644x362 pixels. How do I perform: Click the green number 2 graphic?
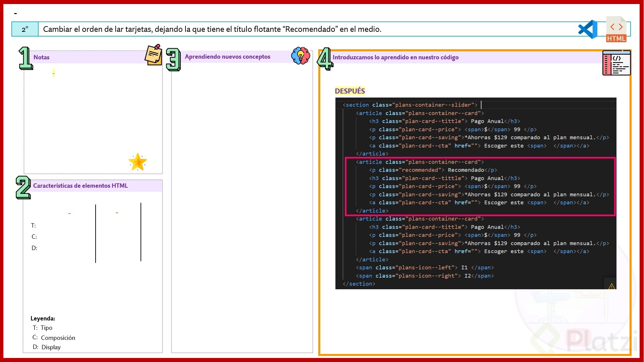click(x=23, y=187)
